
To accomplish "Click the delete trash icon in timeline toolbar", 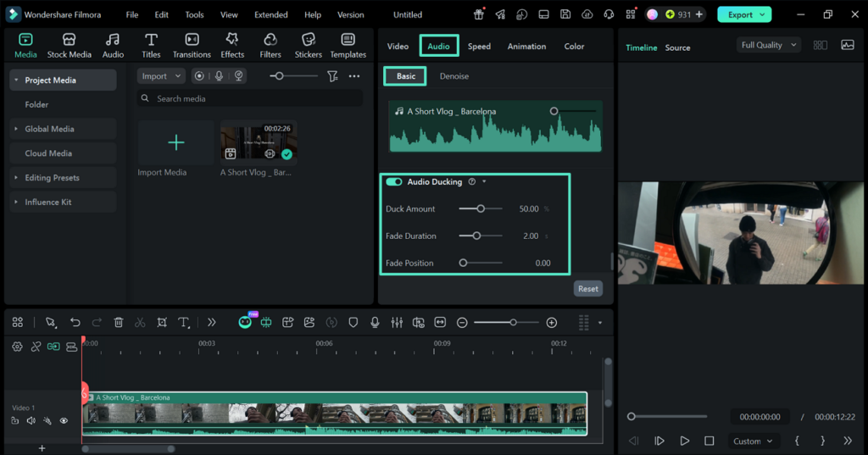I will point(119,322).
